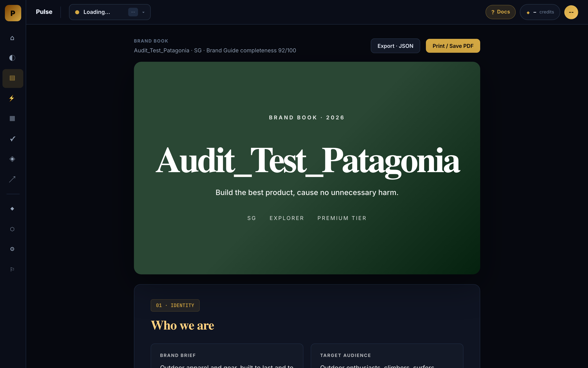Click the PREMIUM TIER cover tag

click(x=342, y=218)
